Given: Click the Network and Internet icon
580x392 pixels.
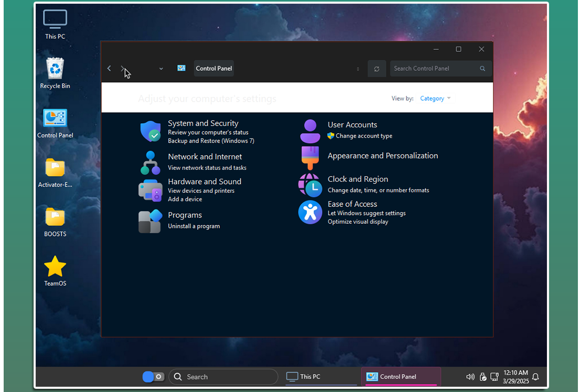Looking at the screenshot, I should (x=151, y=162).
